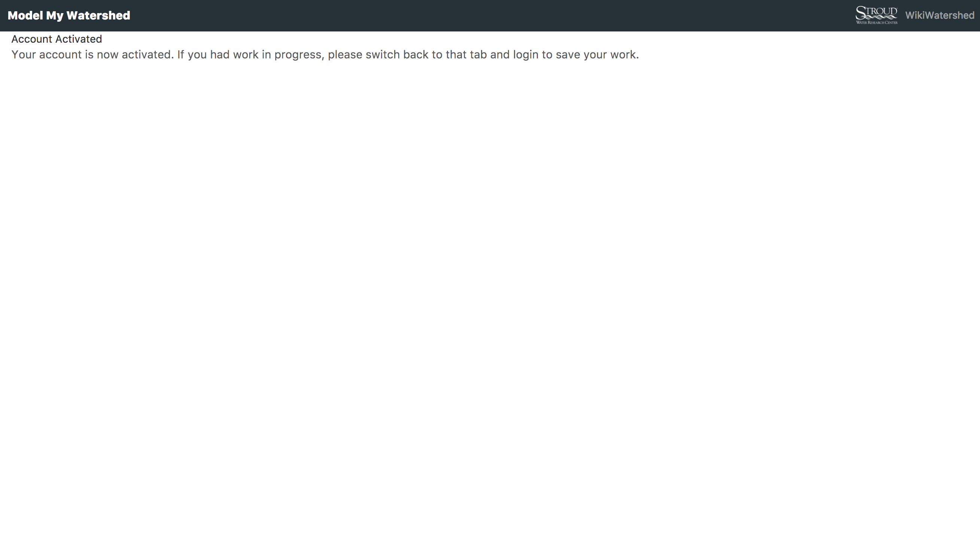This screenshot has width=980, height=555.
Task: Click the Model My Watershed brand title
Action: 69,16
